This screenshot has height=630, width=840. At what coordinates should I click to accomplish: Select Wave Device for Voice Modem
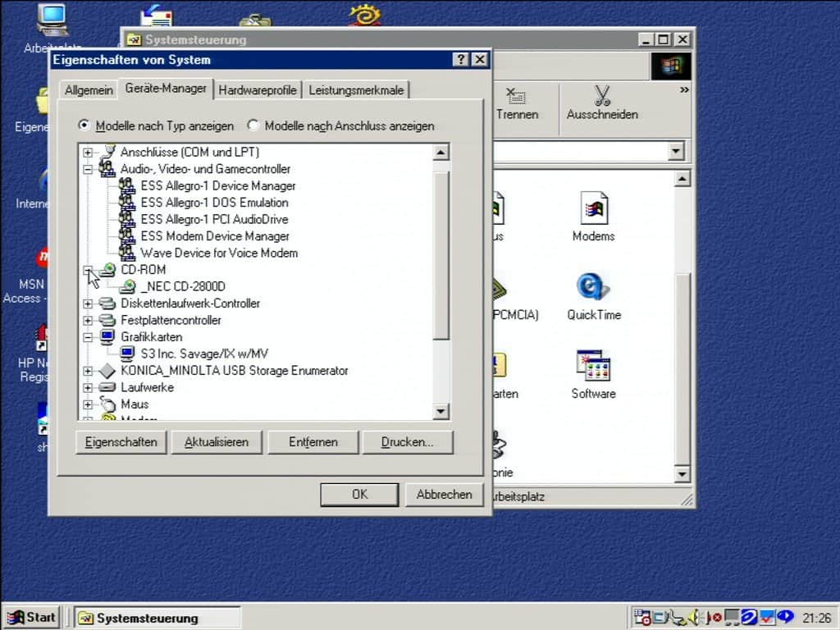(219, 253)
